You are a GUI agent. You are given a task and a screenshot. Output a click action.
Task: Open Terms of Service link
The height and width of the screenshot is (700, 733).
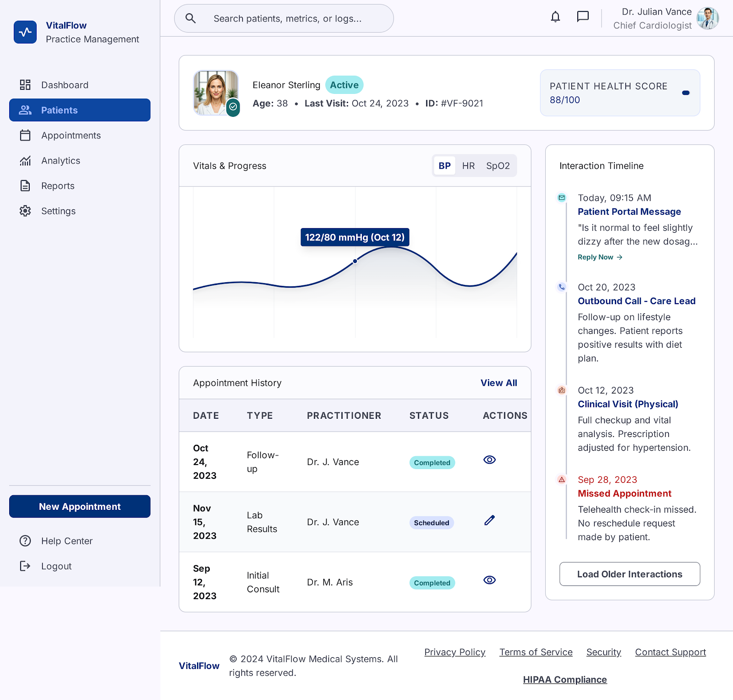536,652
